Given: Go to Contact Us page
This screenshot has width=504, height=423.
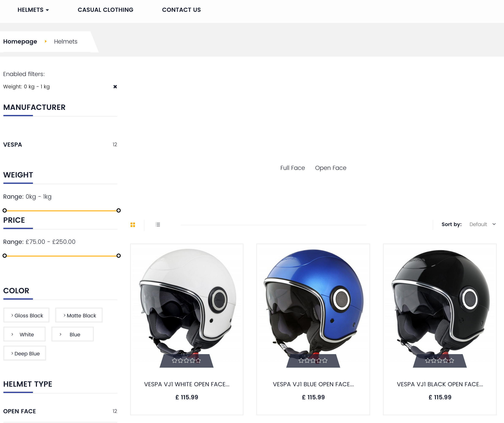Looking at the screenshot, I should coord(181,10).
